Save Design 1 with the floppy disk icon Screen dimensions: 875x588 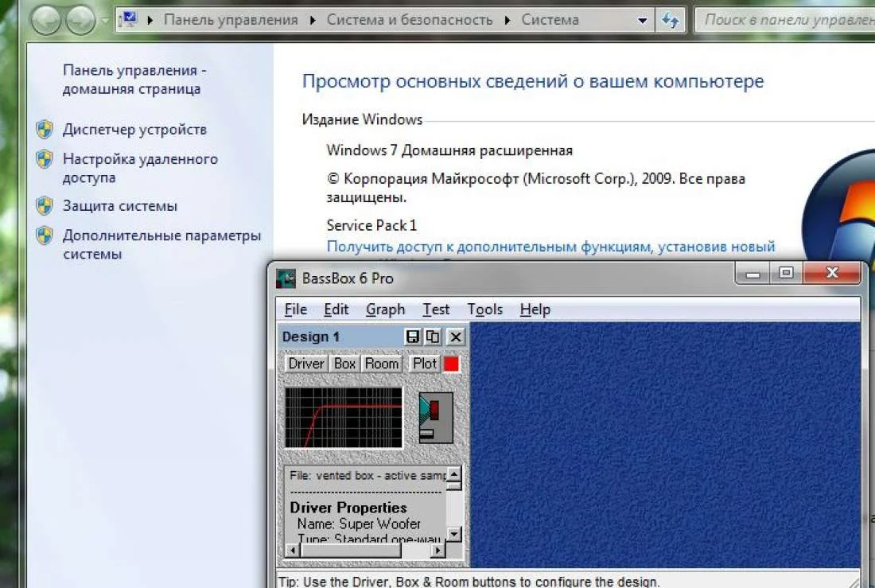(x=412, y=337)
